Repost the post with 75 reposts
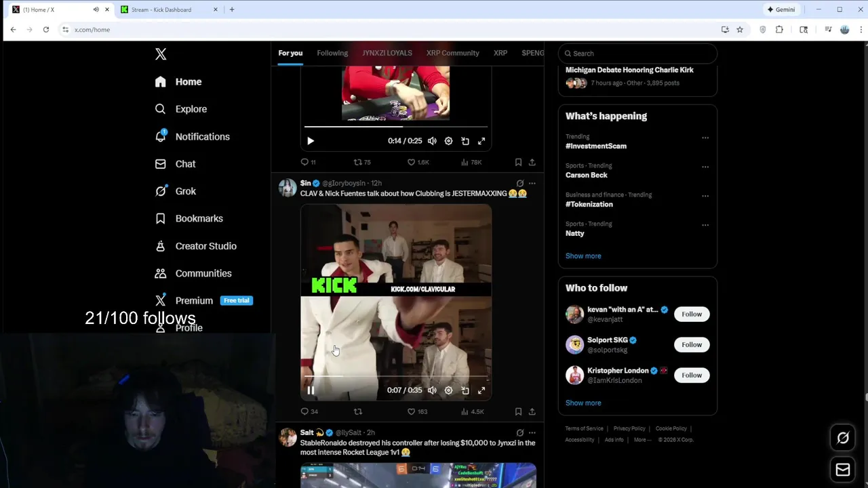Image resolution: width=868 pixels, height=488 pixels. [362, 162]
